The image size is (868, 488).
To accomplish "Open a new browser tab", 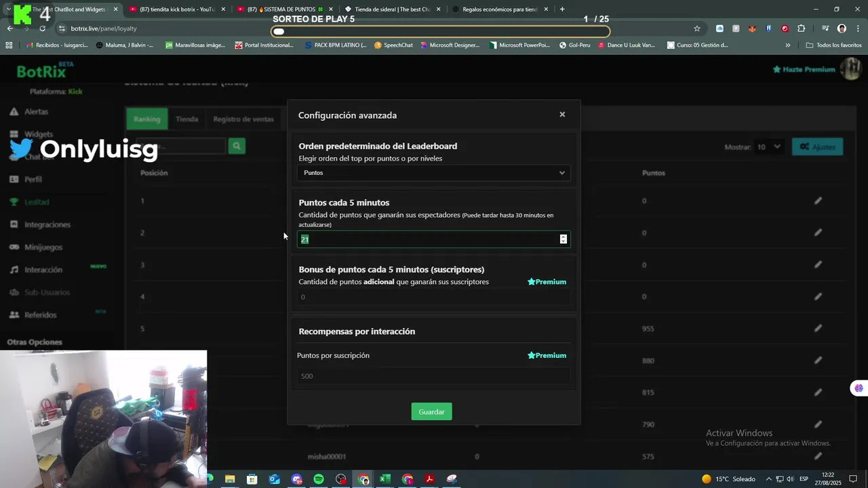I will pyautogui.click(x=562, y=9).
